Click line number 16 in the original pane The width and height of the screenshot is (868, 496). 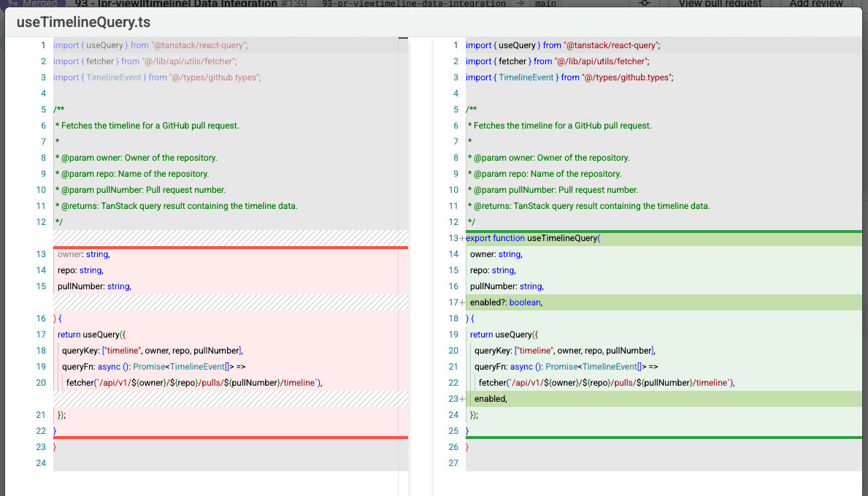[x=41, y=318]
